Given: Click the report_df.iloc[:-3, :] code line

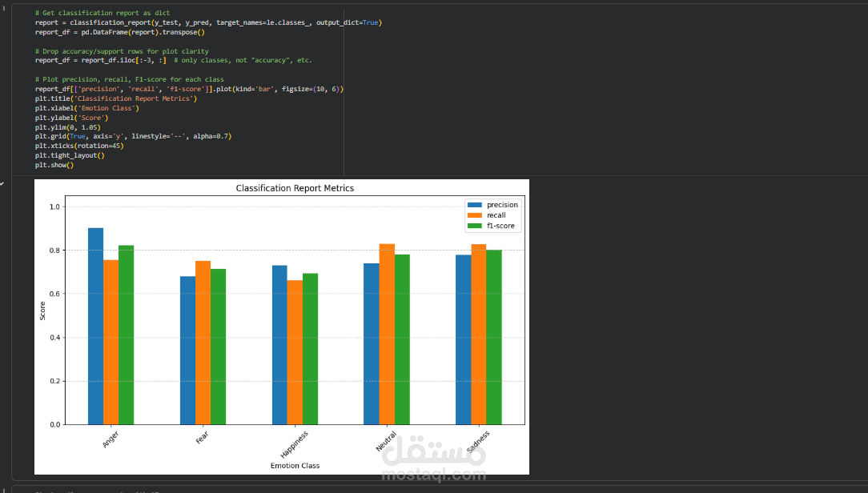Looking at the screenshot, I should coord(173,60).
